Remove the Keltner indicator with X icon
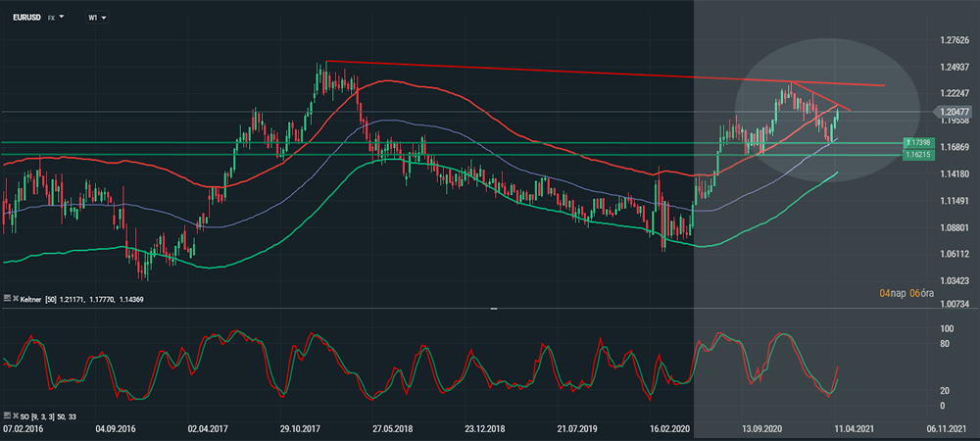This screenshot has width=980, height=441. coord(15,297)
